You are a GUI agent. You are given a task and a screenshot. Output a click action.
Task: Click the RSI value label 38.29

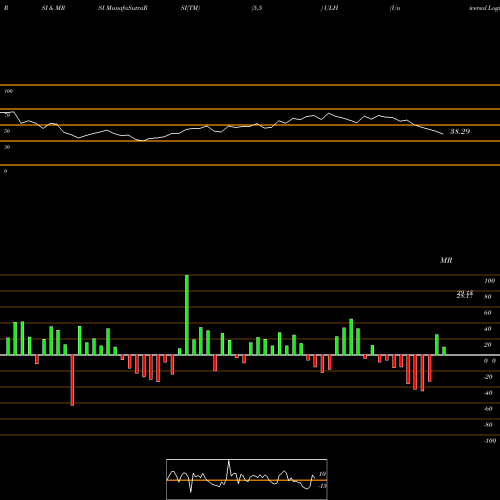coord(460,131)
